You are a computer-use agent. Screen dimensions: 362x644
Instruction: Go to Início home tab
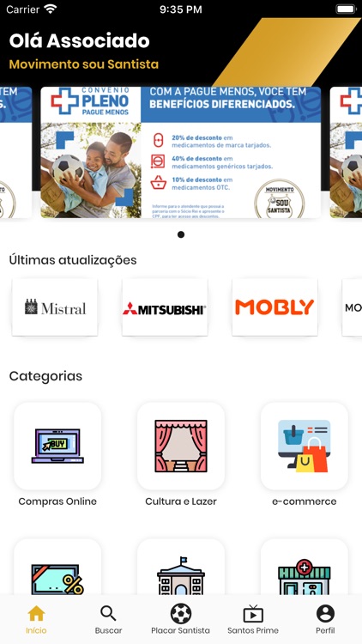36,619
